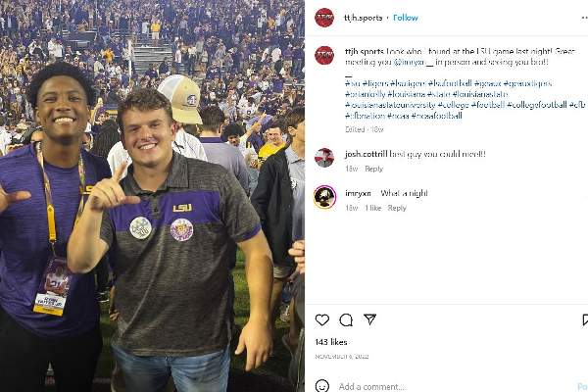Open the emoji picker smiley icon
The image size is (588, 392).
[x=322, y=386]
